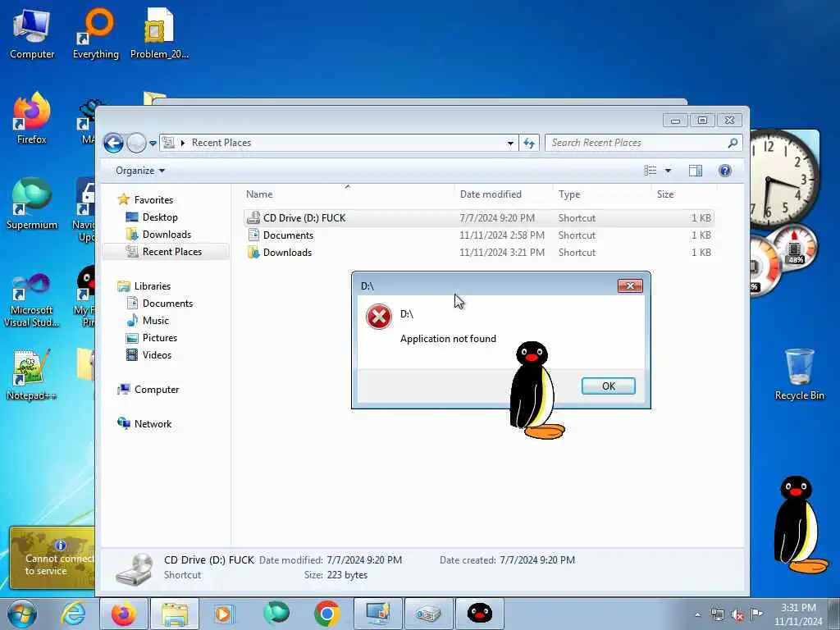Click the Pingu penguin taskbar button

pyautogui.click(x=480, y=614)
